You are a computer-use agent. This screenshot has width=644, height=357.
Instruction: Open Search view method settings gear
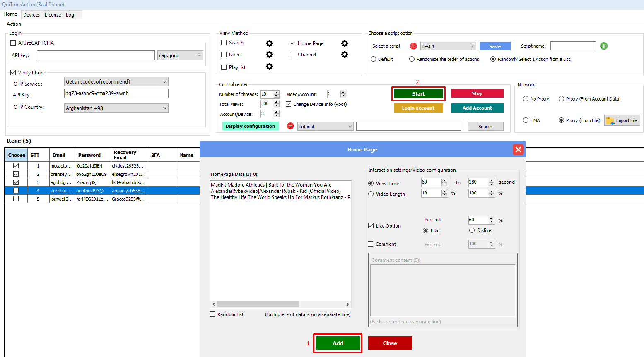(269, 43)
